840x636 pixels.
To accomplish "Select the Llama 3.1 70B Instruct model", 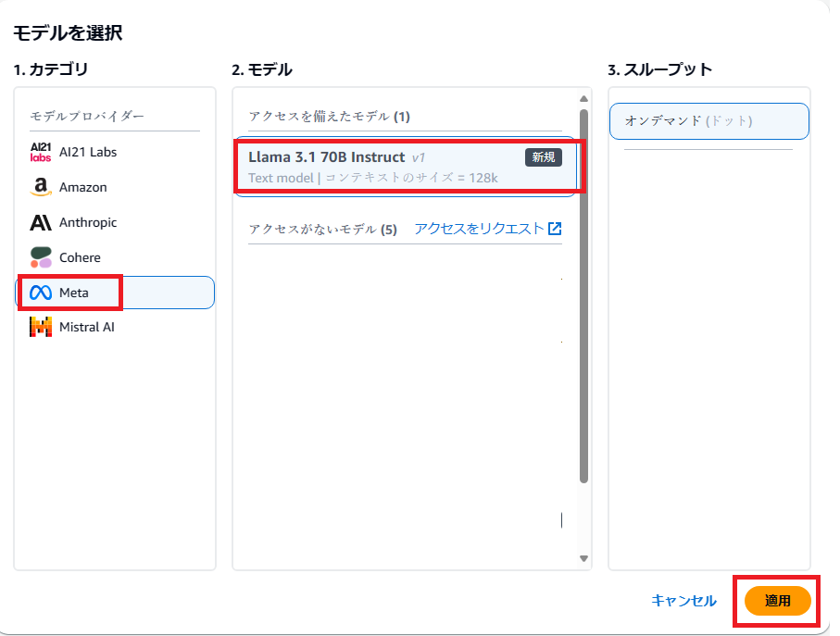I will (406, 167).
